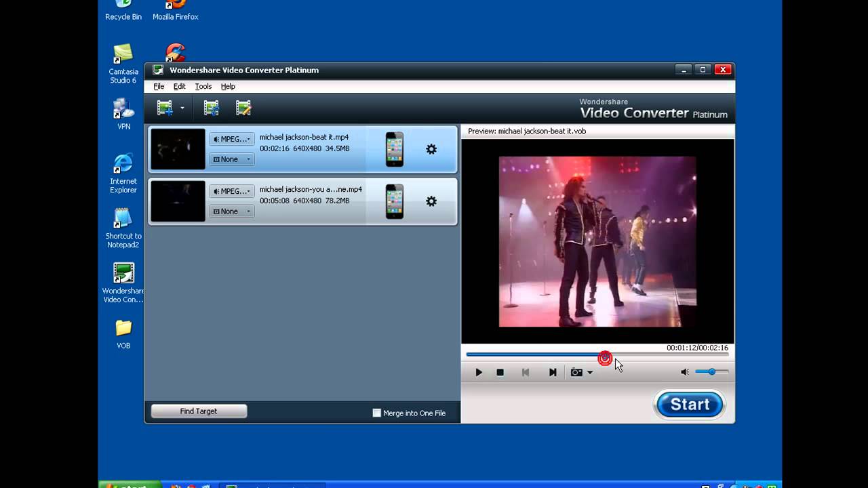868x488 pixels.
Task: Open Internet Explorer desktop icon
Action: click(x=123, y=174)
